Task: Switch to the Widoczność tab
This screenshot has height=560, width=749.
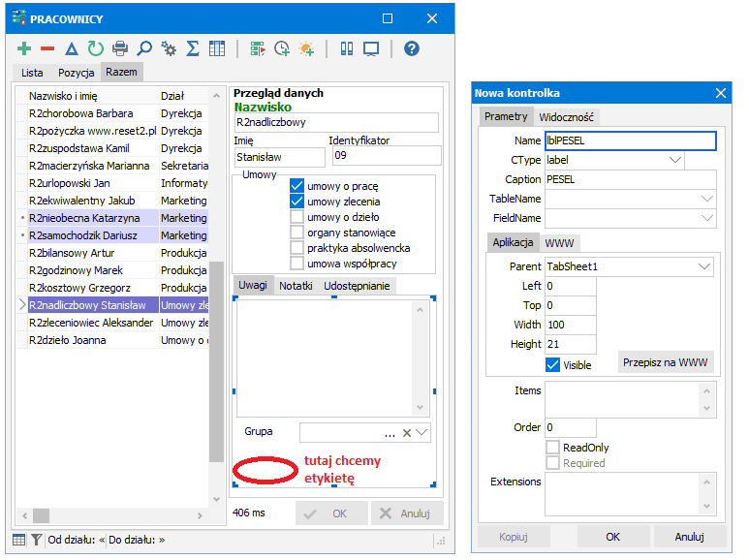Action: click(x=566, y=117)
